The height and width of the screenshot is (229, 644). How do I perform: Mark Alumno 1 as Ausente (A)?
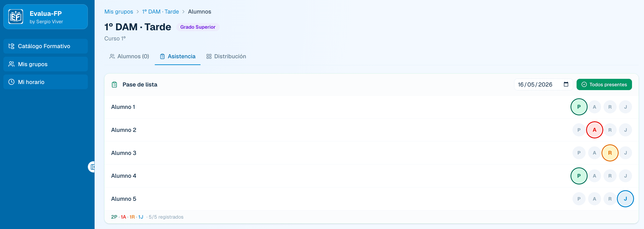(x=594, y=107)
